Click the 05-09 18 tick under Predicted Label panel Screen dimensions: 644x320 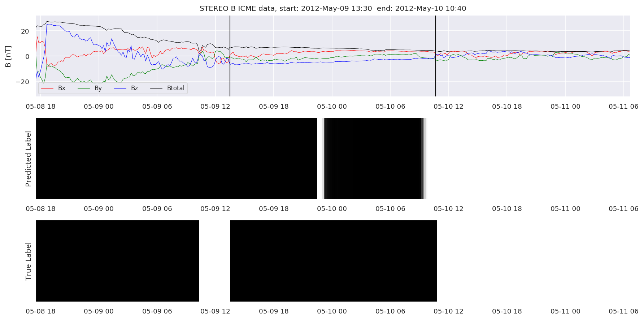(x=274, y=209)
